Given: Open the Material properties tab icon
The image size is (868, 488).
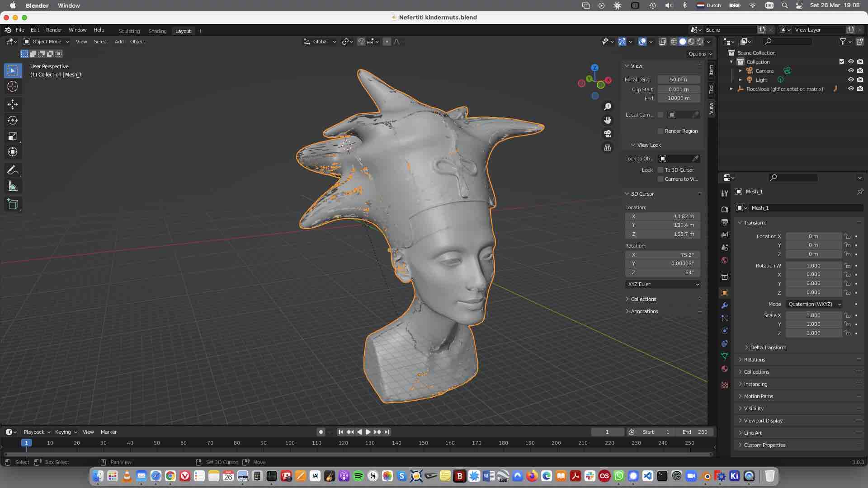Looking at the screenshot, I should tap(725, 369).
